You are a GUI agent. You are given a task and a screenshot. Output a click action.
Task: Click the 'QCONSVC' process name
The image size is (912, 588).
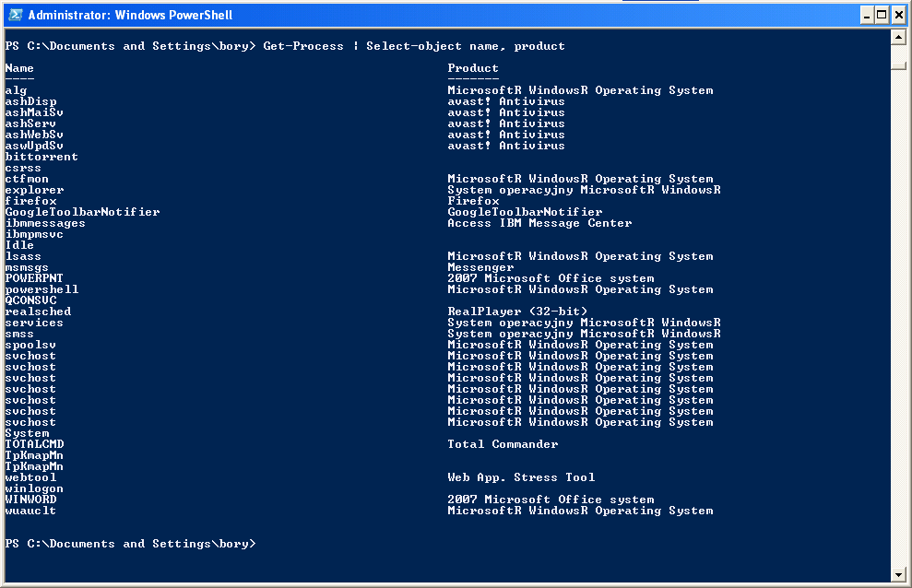(x=30, y=300)
